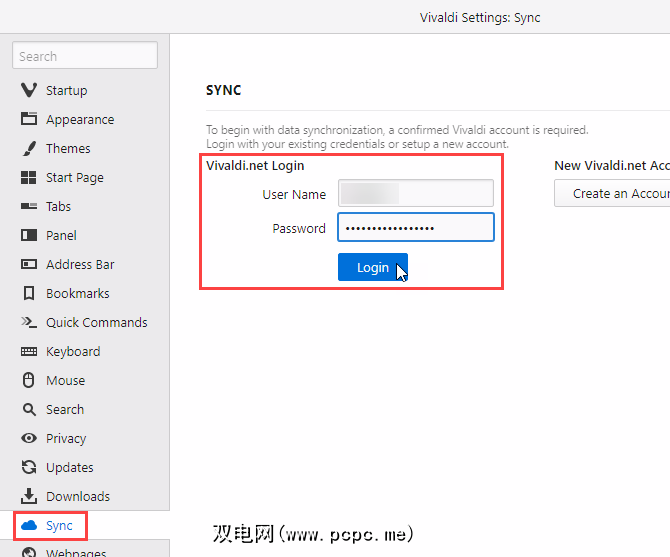Click Create an Account button
670x557 pixels.
612,193
